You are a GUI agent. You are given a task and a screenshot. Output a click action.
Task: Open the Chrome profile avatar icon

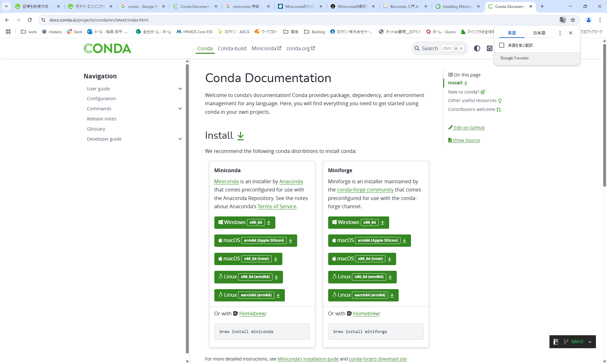(x=589, y=20)
